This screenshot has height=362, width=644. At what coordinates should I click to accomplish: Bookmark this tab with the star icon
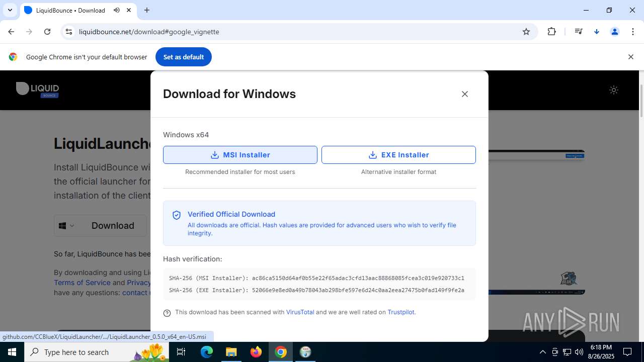[x=526, y=32]
